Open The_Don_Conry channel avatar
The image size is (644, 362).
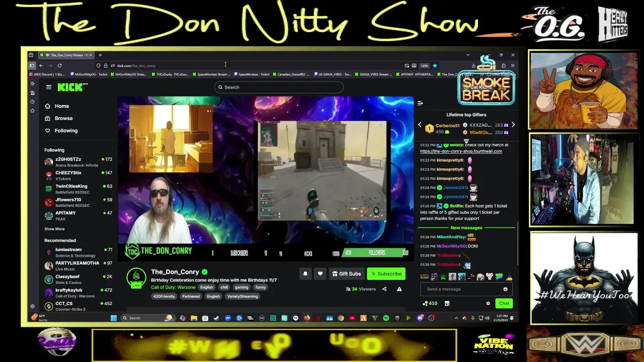point(136,278)
